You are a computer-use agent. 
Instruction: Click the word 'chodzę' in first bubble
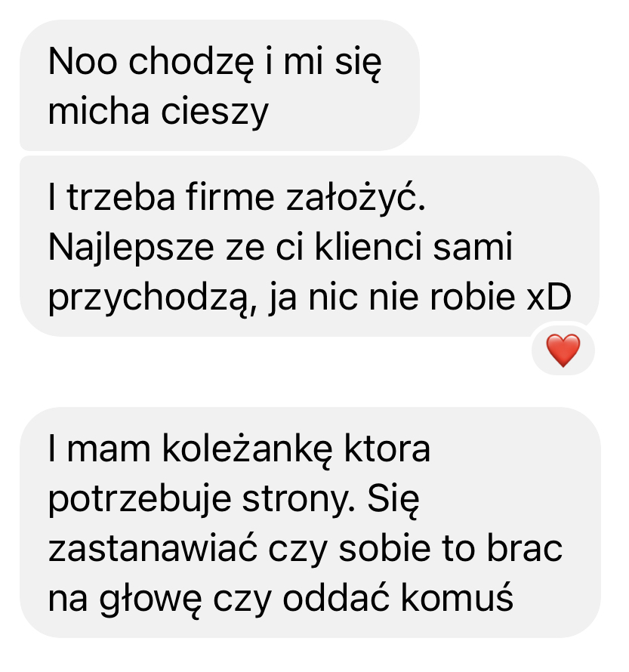(x=191, y=63)
